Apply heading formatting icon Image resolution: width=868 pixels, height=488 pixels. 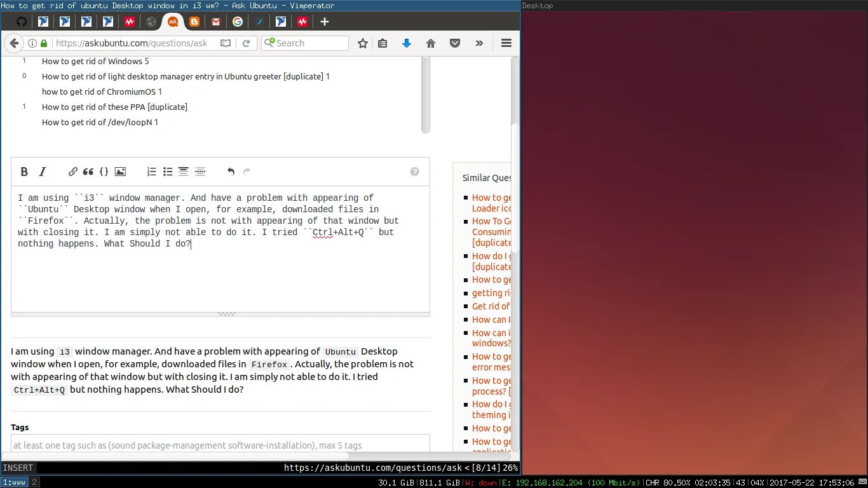pyautogui.click(x=184, y=172)
